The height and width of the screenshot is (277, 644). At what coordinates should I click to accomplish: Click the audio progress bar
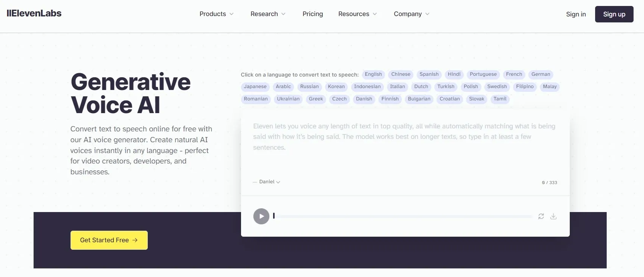(x=403, y=216)
